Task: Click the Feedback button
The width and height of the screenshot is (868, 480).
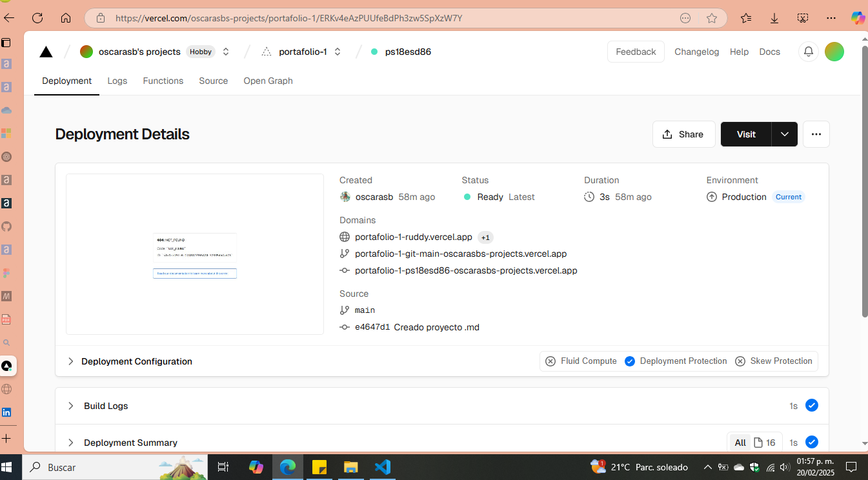Action: [x=636, y=52]
